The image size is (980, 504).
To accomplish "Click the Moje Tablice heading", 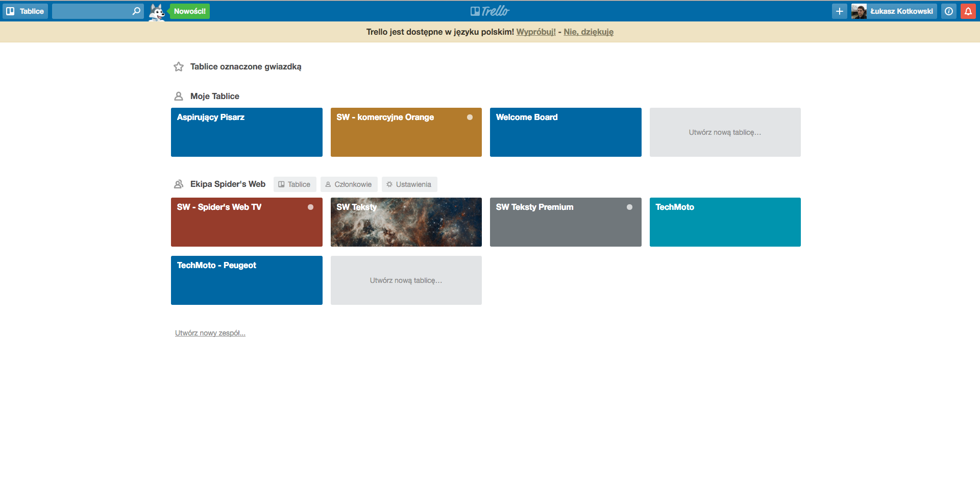I will (x=214, y=96).
